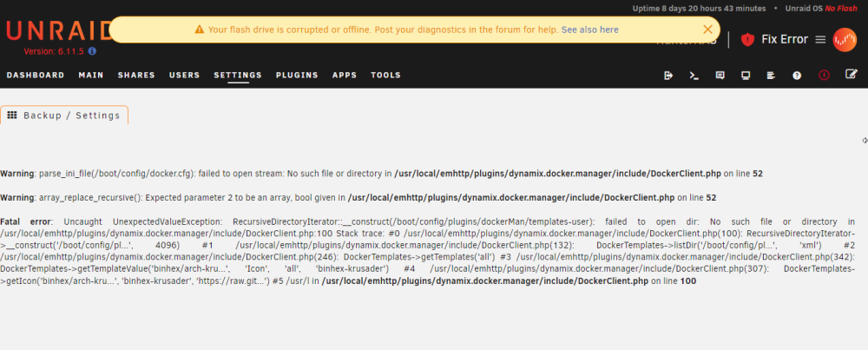Open the hamburger menu beside Fix Error
The height and width of the screenshot is (350, 868).
tap(820, 39)
